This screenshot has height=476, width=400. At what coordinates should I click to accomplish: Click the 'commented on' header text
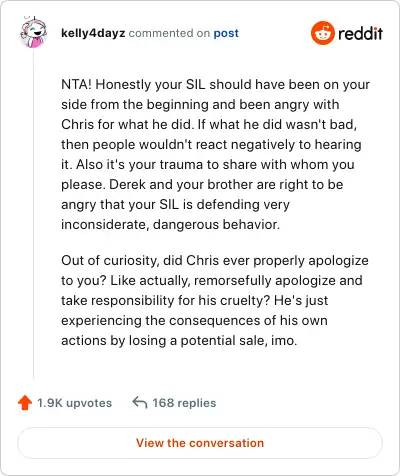click(x=169, y=33)
